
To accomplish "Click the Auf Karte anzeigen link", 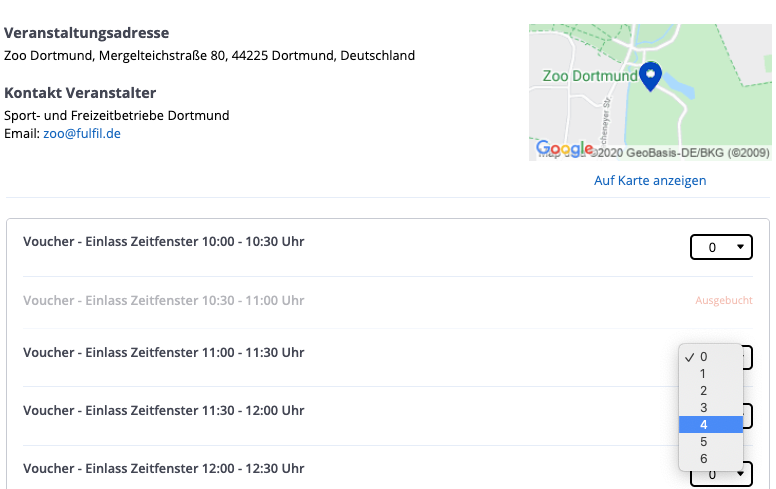I will [x=650, y=181].
